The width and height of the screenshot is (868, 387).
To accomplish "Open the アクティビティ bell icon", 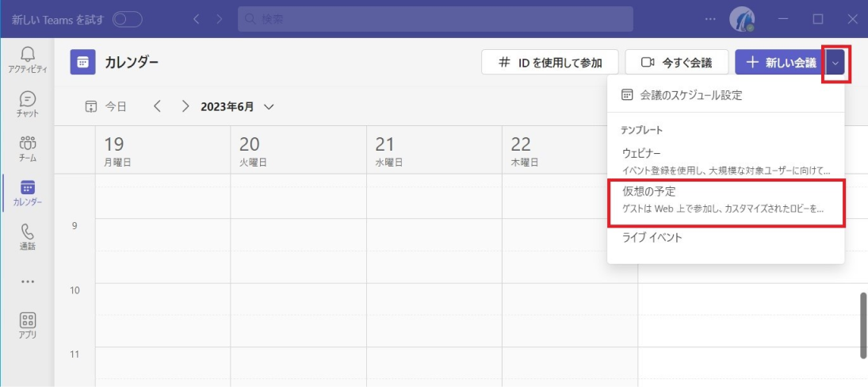I will [27, 59].
